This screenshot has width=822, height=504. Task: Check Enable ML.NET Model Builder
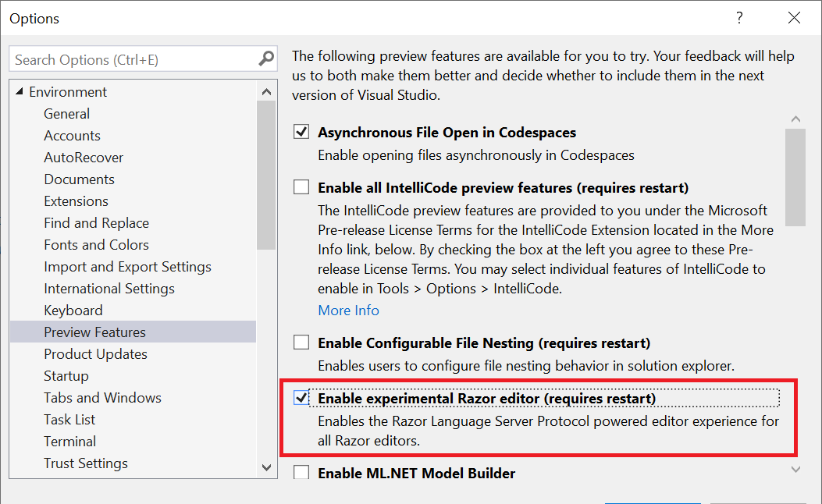click(x=301, y=472)
